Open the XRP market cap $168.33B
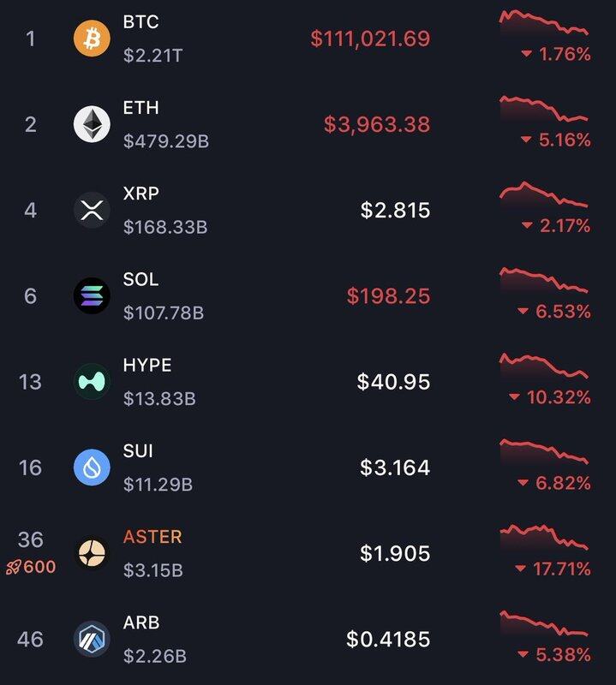616x685 pixels. click(x=165, y=227)
